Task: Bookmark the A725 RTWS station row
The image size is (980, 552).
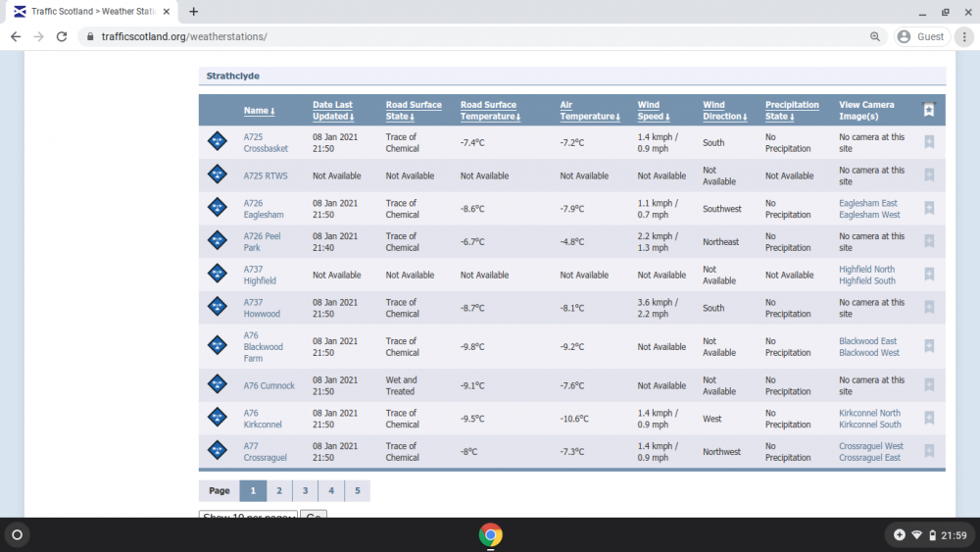Action: click(x=929, y=176)
